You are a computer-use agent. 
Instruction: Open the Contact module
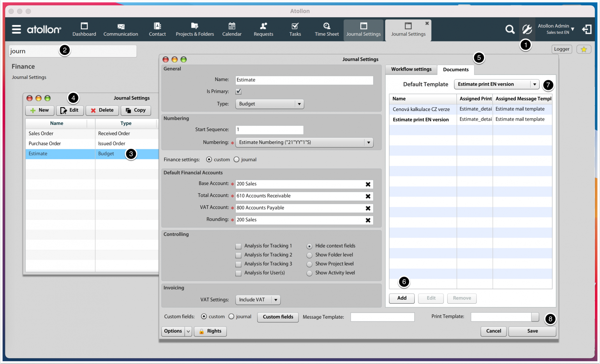pyautogui.click(x=157, y=30)
